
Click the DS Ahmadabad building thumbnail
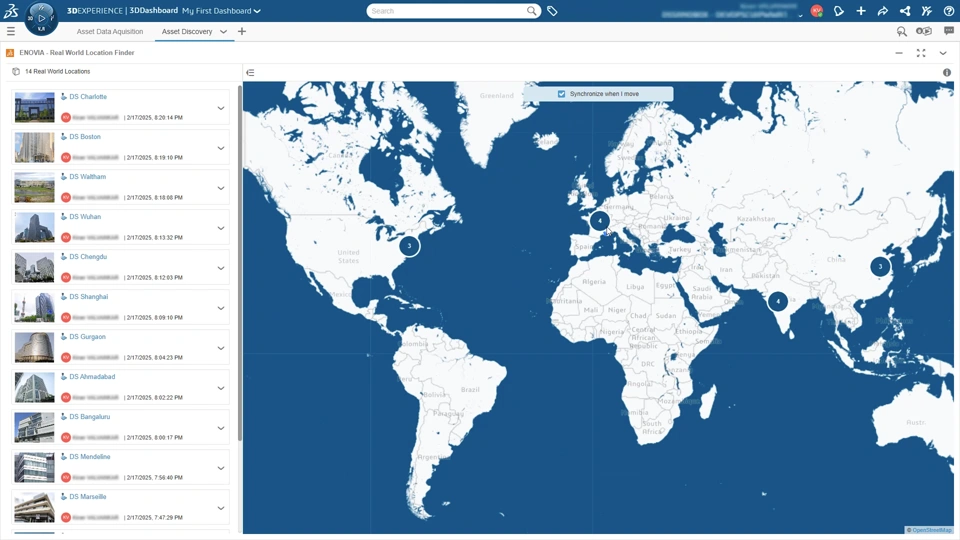click(x=34, y=388)
